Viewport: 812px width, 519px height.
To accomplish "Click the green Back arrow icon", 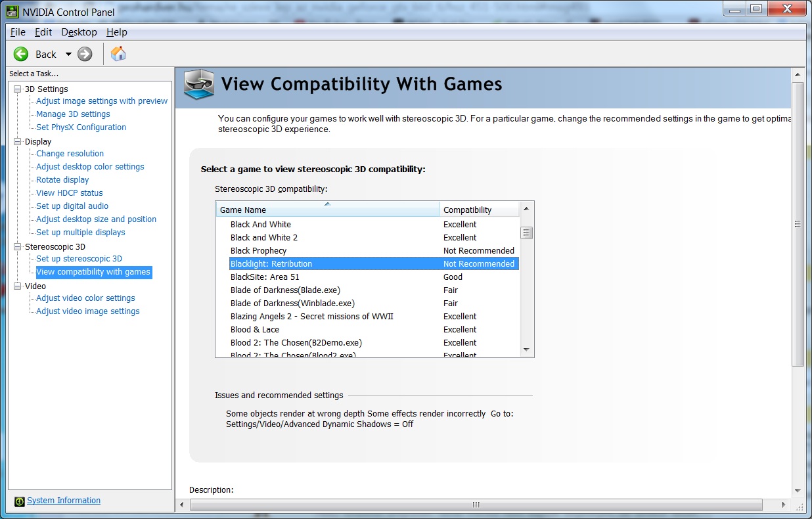I will pos(21,54).
